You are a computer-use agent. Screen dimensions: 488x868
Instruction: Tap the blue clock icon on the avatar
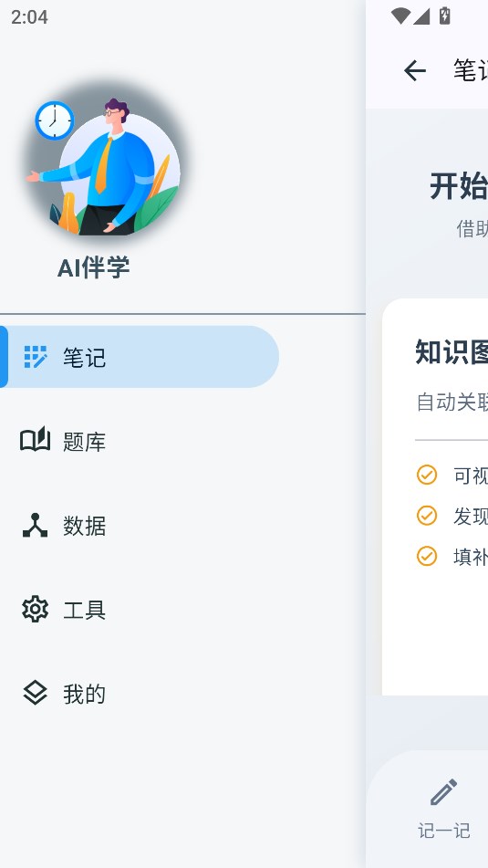pyautogui.click(x=55, y=120)
